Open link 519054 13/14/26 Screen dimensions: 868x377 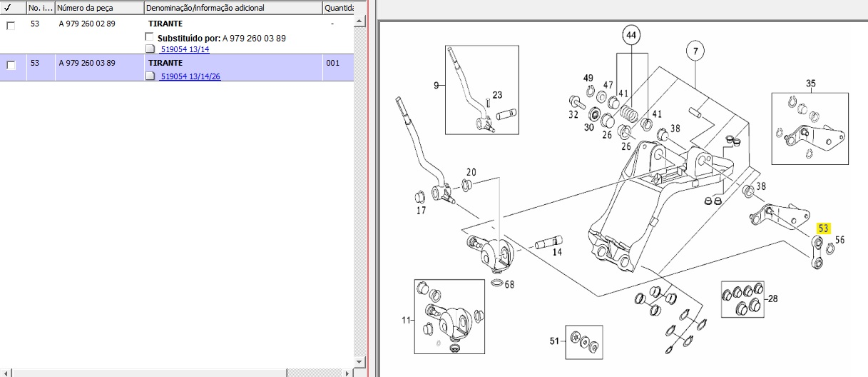(190, 76)
